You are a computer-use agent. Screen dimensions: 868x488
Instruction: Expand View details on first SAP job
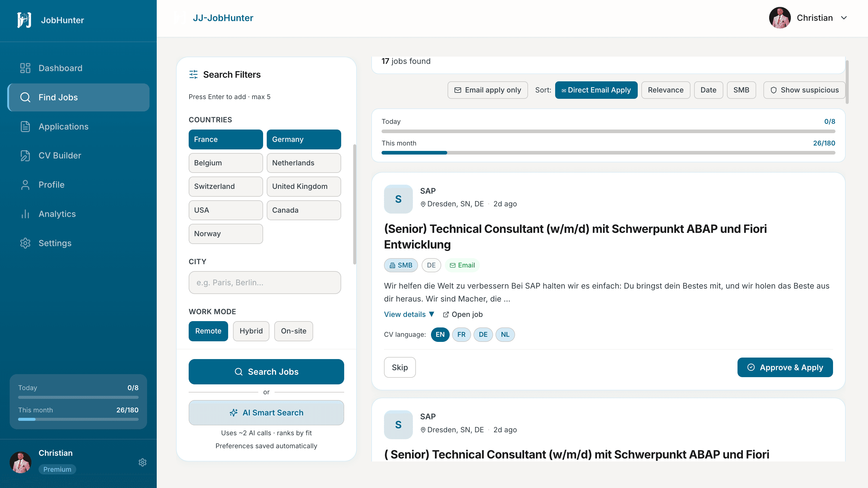coord(409,314)
